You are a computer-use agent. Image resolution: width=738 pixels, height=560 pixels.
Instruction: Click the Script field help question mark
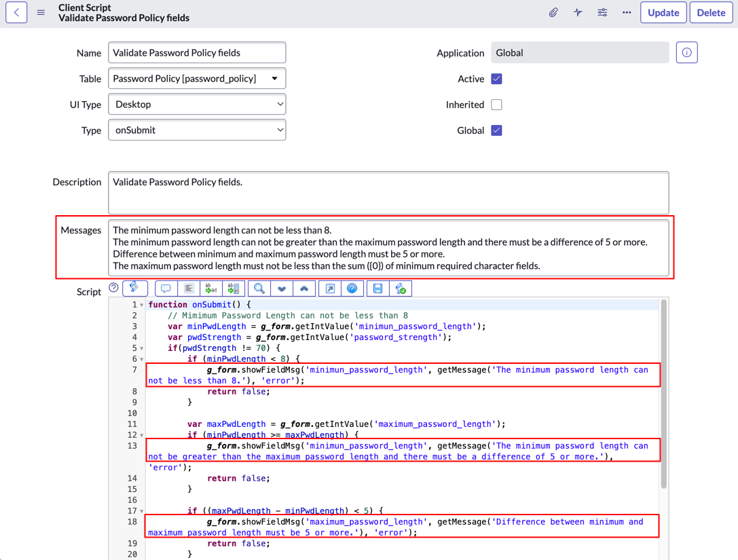[113, 288]
